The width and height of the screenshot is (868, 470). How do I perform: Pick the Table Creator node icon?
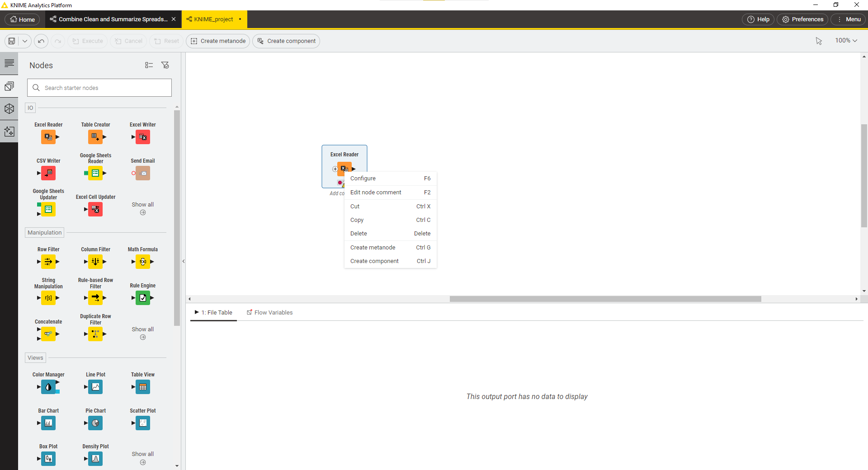[x=95, y=137]
